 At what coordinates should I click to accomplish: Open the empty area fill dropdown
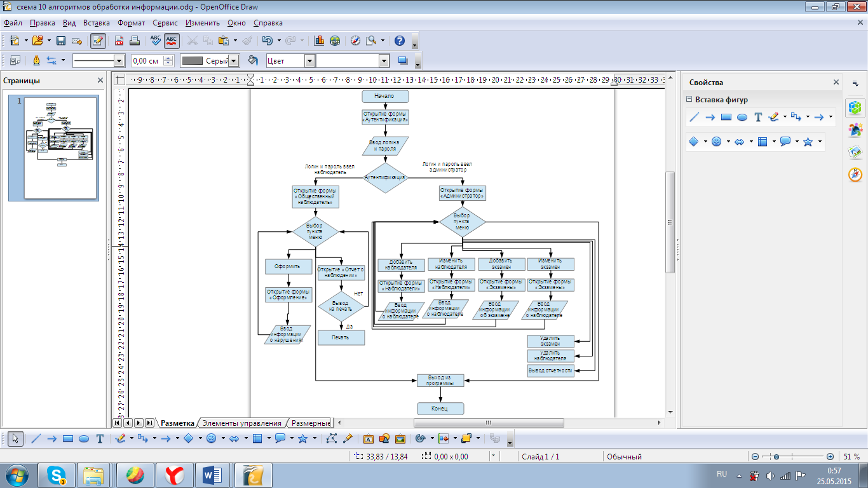coord(384,61)
